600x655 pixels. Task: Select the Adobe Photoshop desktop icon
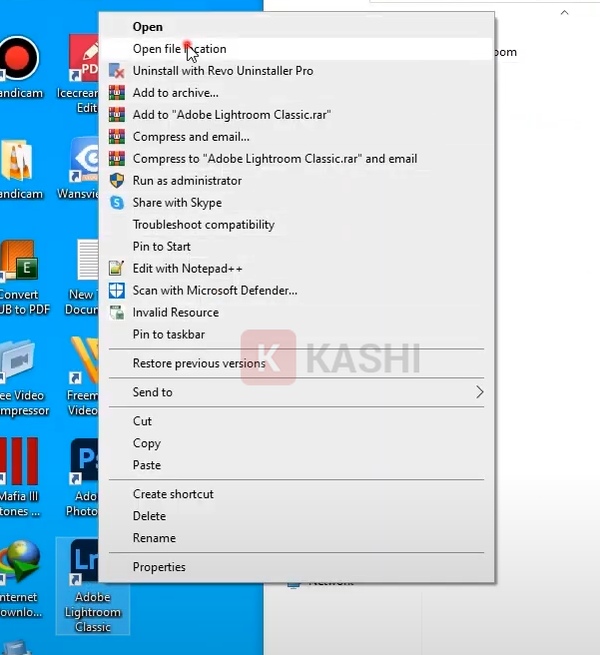point(84,463)
